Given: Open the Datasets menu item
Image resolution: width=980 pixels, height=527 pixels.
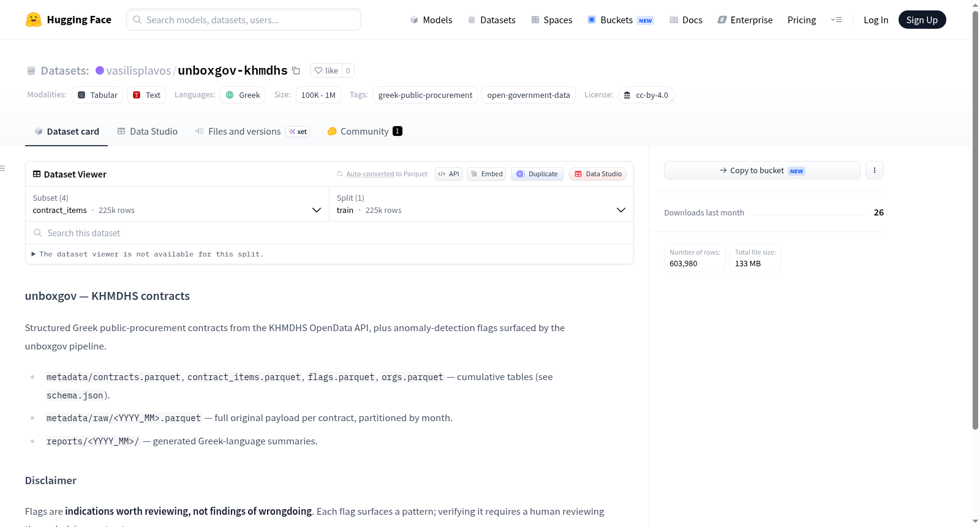Looking at the screenshot, I should coord(492,20).
